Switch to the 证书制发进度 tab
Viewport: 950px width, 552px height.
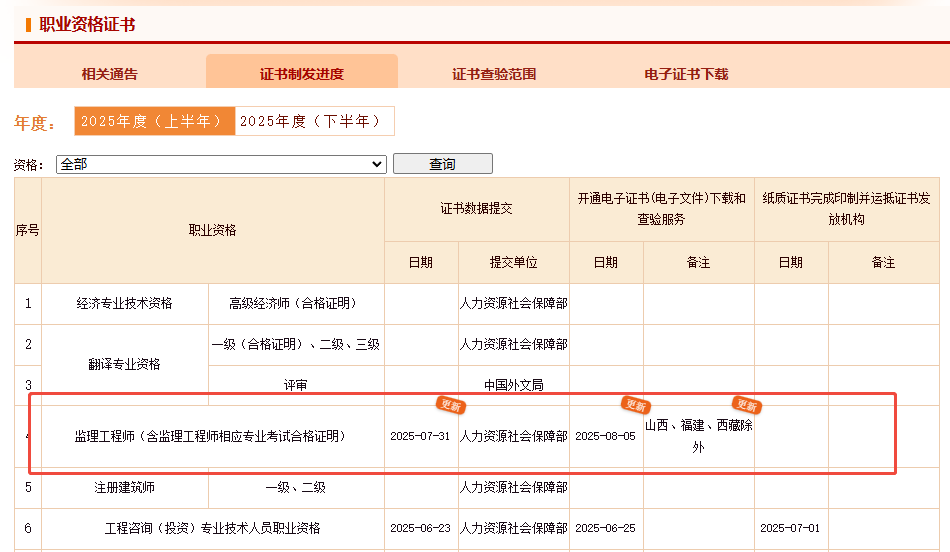tap(301, 74)
